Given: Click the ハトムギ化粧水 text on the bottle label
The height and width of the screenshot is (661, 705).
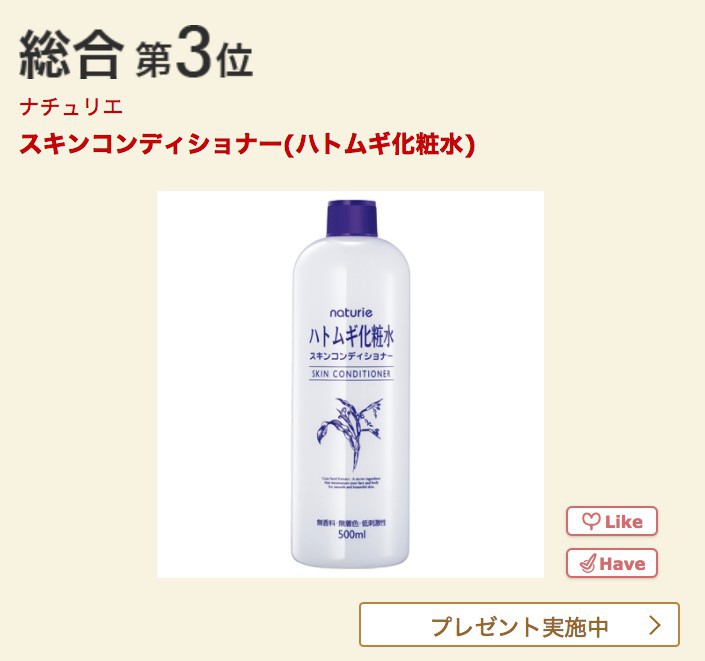Looking at the screenshot, I should 351,337.
